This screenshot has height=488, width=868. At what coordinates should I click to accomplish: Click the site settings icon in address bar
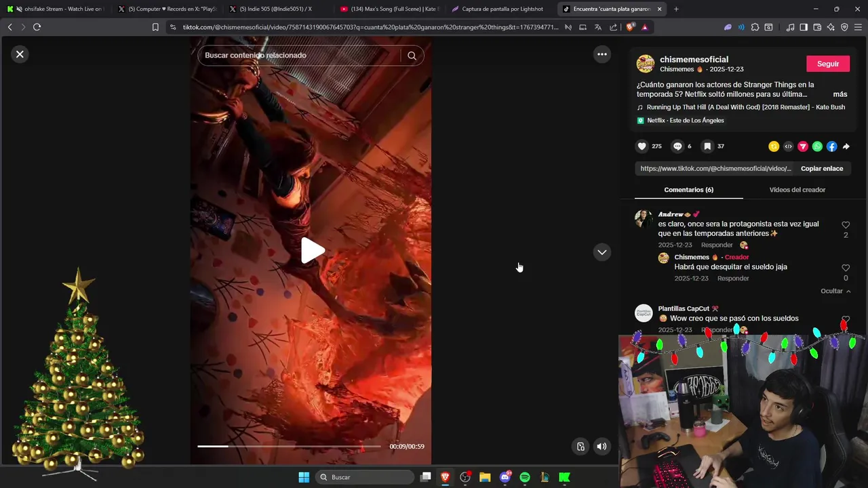173,27
